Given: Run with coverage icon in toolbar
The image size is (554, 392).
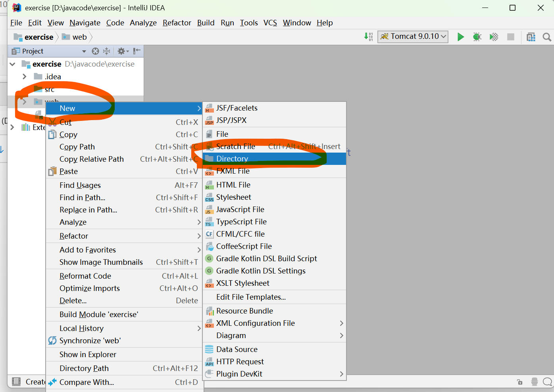Looking at the screenshot, I should (494, 37).
